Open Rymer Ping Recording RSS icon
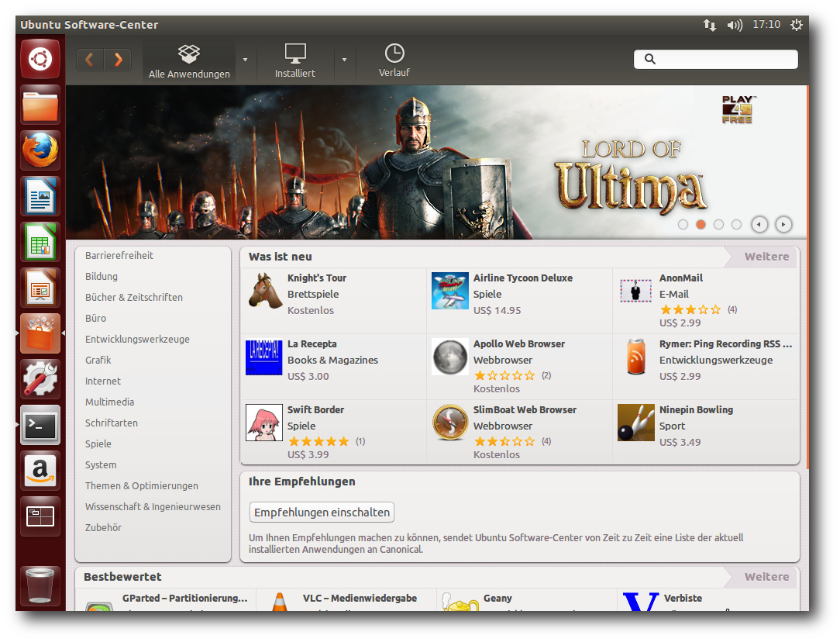This screenshot has height=642, width=840. click(x=636, y=357)
